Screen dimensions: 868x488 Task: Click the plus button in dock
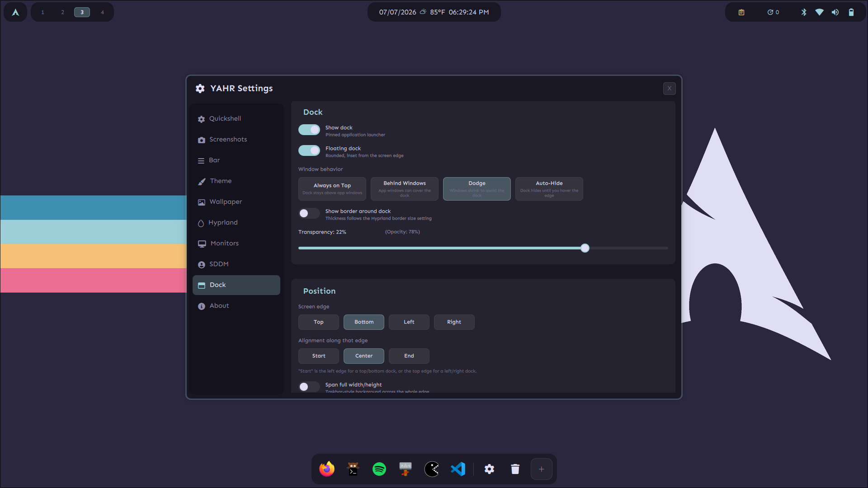[x=541, y=469]
